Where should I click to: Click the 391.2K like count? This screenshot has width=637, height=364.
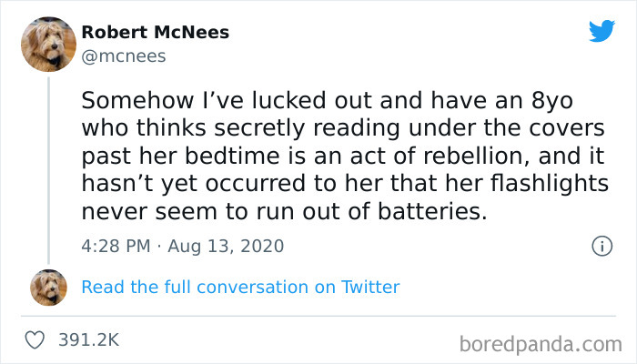pyautogui.click(x=88, y=339)
